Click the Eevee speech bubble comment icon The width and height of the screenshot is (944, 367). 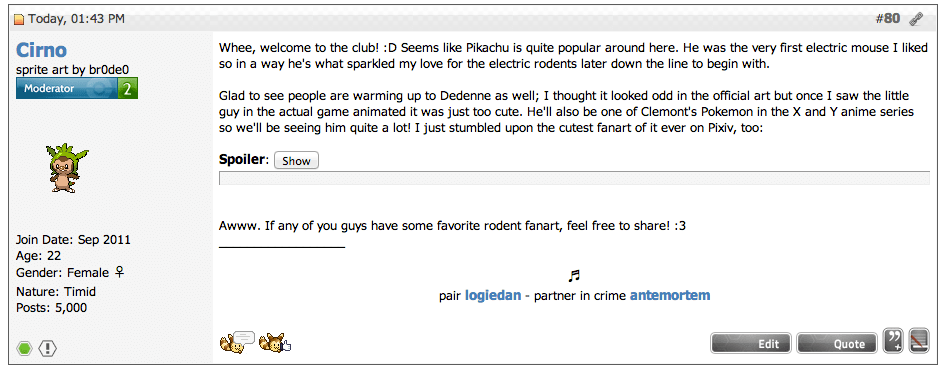click(x=237, y=342)
